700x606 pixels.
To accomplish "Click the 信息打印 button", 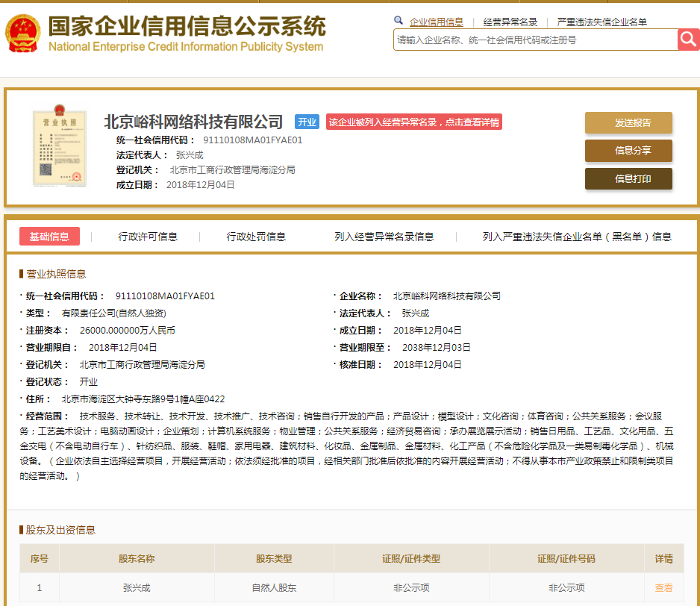I will (628, 179).
